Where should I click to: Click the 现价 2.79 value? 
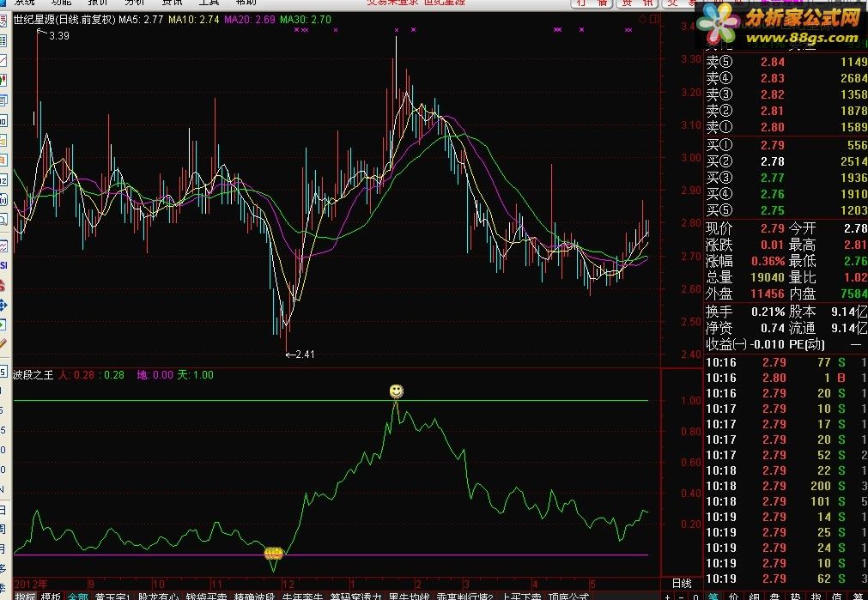773,228
